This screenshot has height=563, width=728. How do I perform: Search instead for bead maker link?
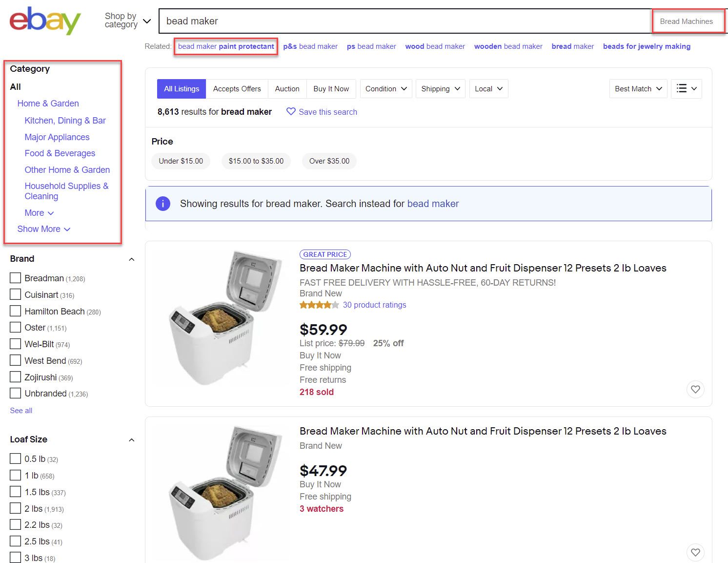pyautogui.click(x=433, y=204)
